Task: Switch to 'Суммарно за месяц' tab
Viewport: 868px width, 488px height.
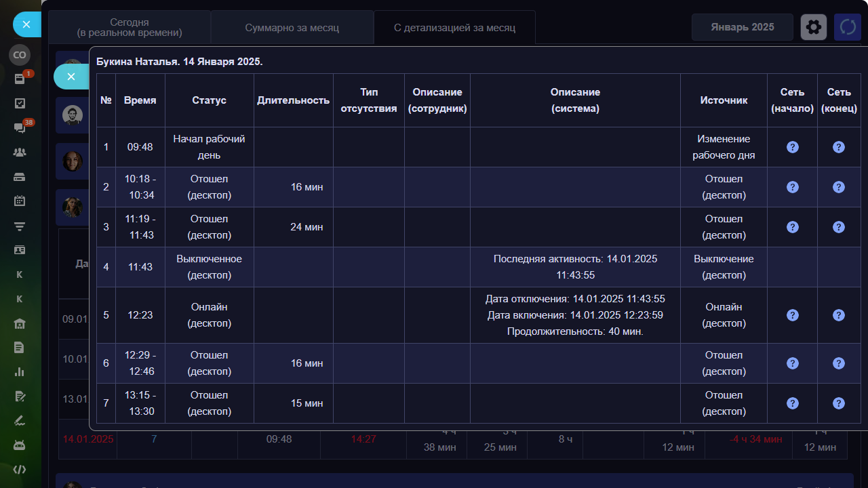Action: coord(292,28)
